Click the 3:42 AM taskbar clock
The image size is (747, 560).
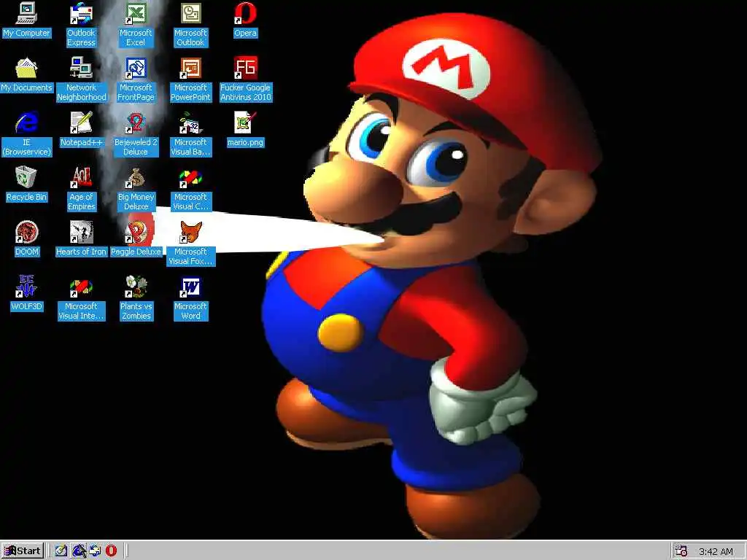click(x=716, y=551)
